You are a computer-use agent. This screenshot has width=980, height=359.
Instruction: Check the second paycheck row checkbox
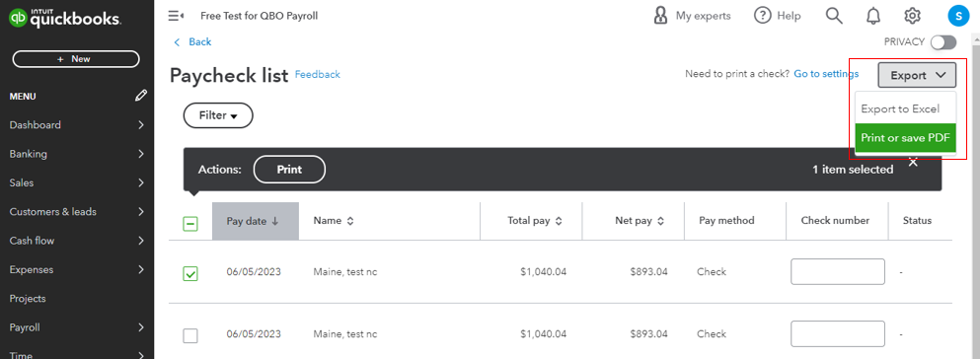coord(190,335)
